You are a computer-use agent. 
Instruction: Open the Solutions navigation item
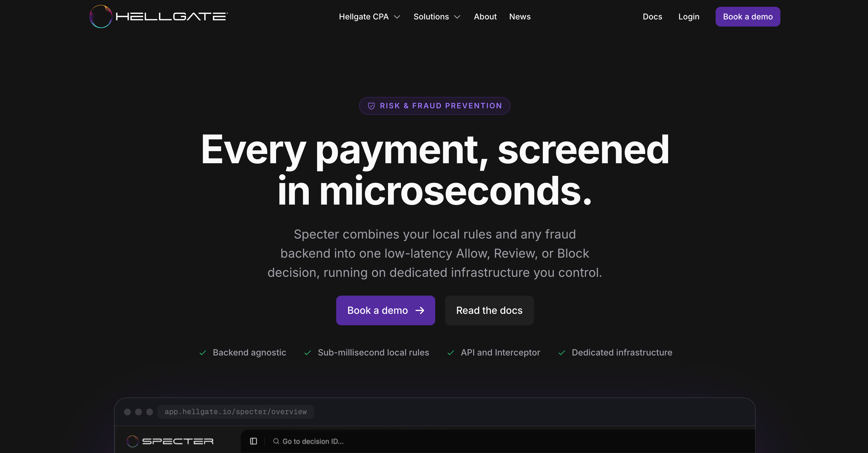(431, 17)
